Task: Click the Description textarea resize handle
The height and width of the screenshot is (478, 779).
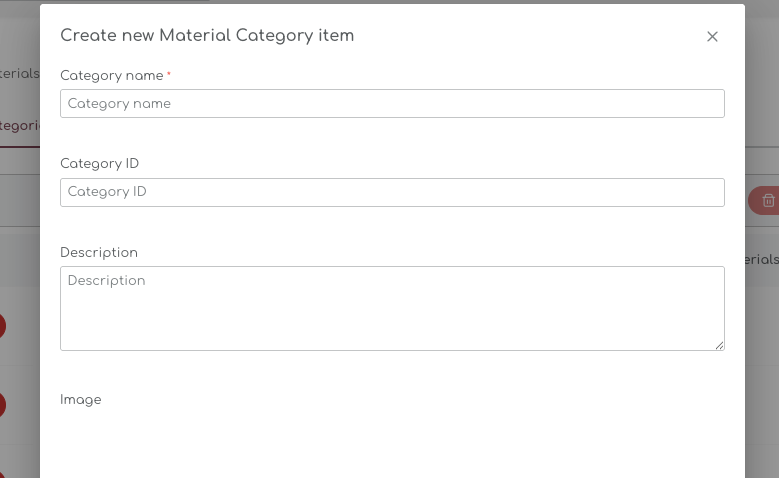Action: [719, 345]
